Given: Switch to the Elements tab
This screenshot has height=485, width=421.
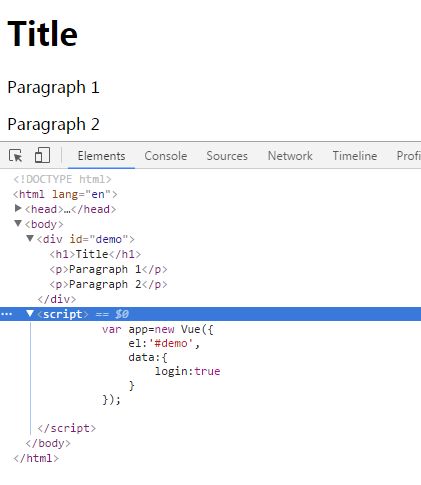Looking at the screenshot, I should point(101,156).
